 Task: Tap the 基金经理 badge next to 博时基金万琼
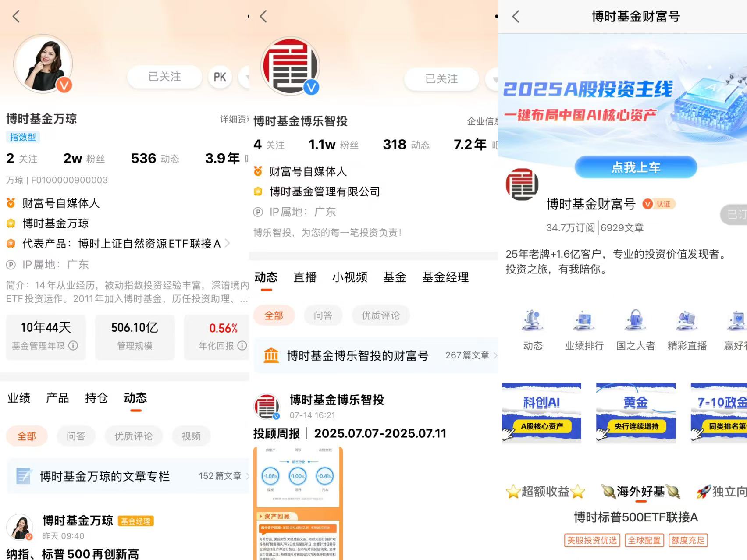click(x=136, y=521)
